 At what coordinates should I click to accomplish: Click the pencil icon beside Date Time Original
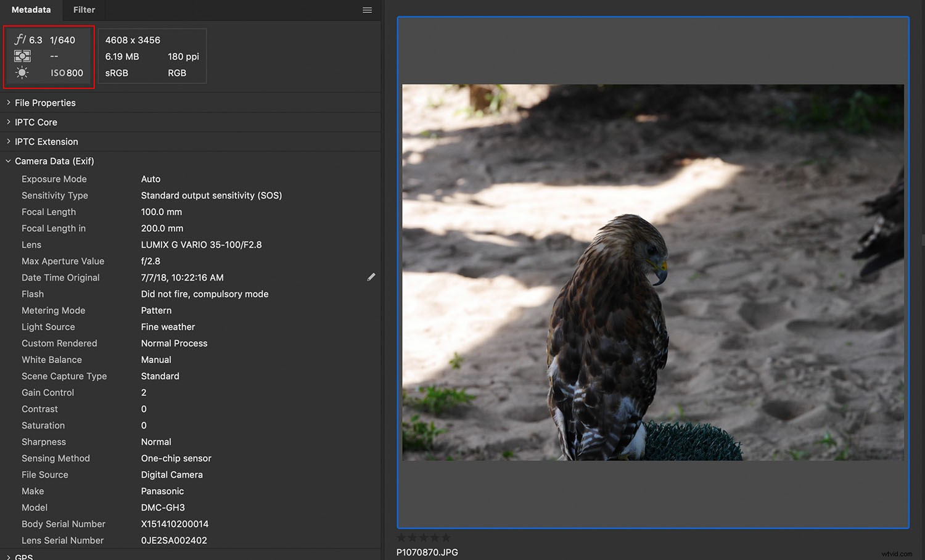(371, 278)
